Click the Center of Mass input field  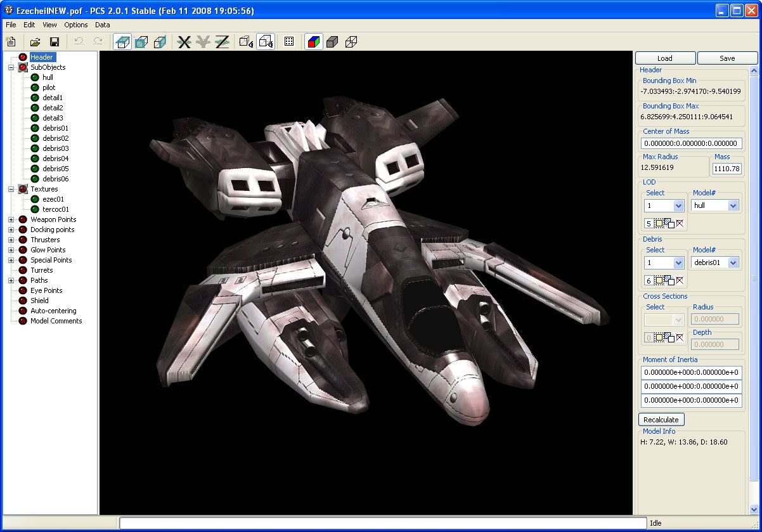tap(691, 143)
